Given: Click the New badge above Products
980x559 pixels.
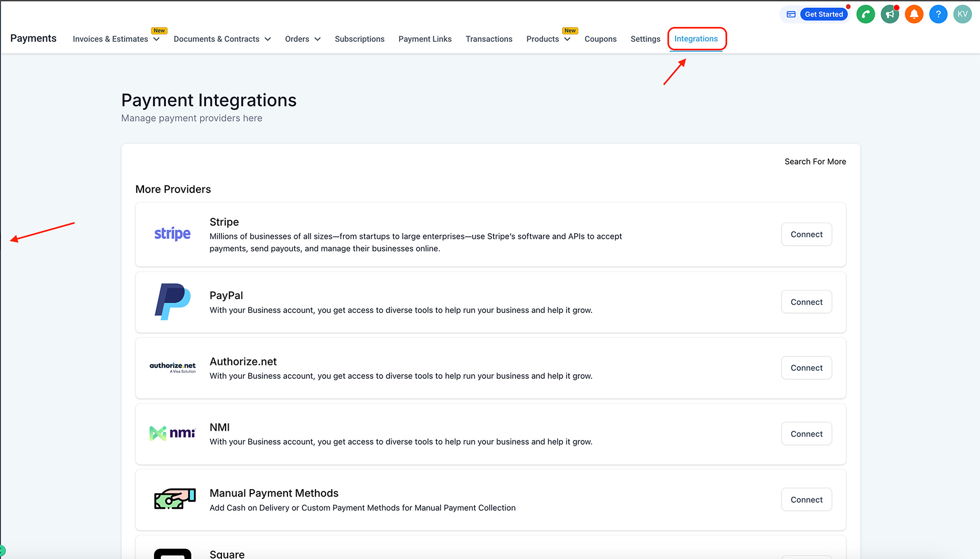Looking at the screenshot, I should pyautogui.click(x=570, y=31).
